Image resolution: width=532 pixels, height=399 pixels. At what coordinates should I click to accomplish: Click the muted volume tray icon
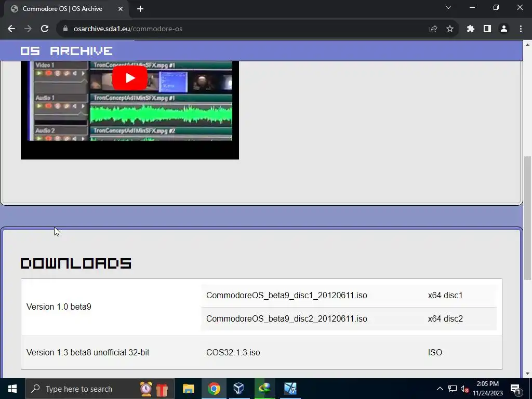pyautogui.click(x=465, y=389)
